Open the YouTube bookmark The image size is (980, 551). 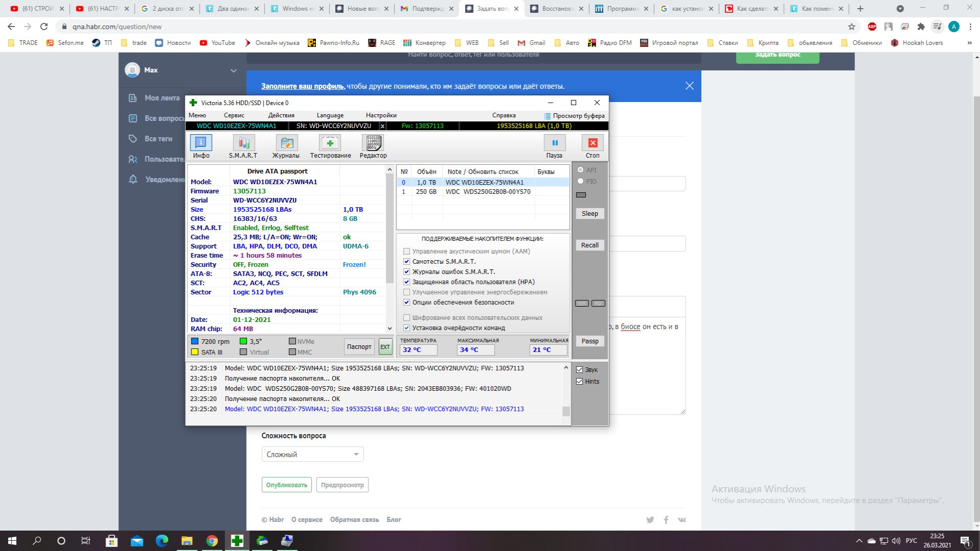[x=217, y=43]
